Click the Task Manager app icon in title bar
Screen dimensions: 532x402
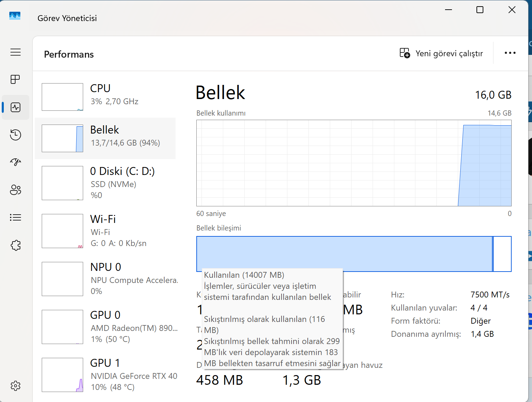pos(15,16)
